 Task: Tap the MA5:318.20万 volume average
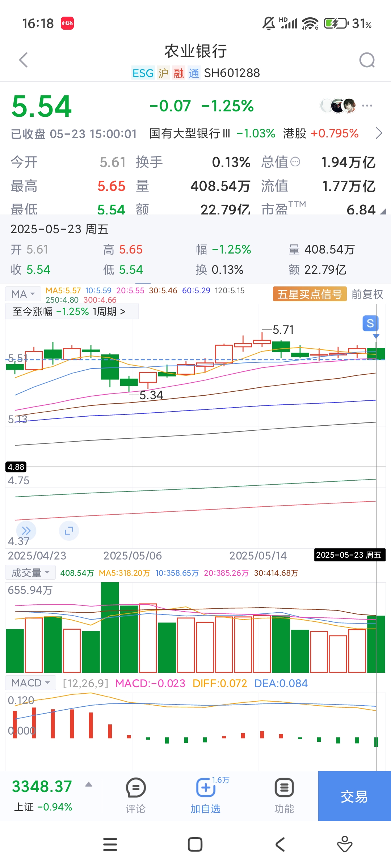point(124,573)
